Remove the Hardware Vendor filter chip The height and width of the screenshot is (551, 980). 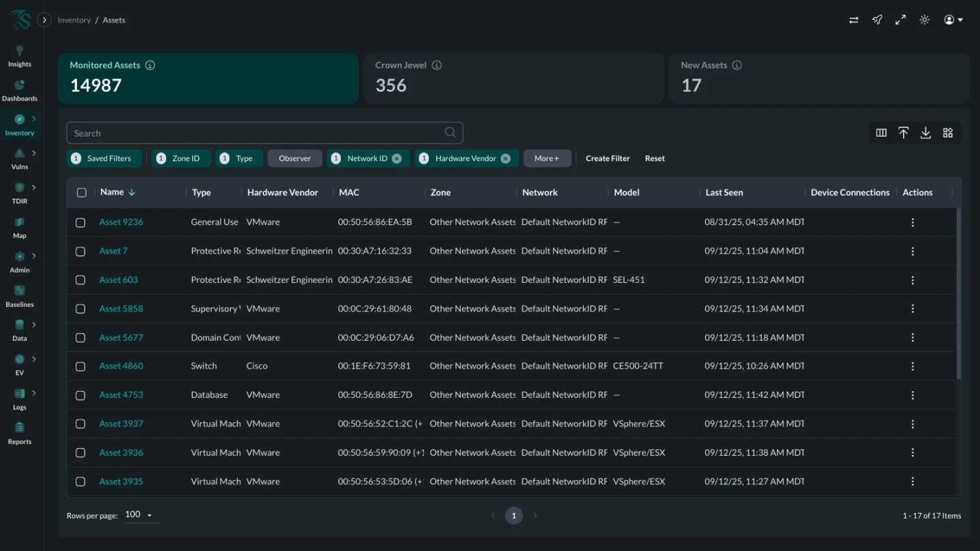[506, 158]
